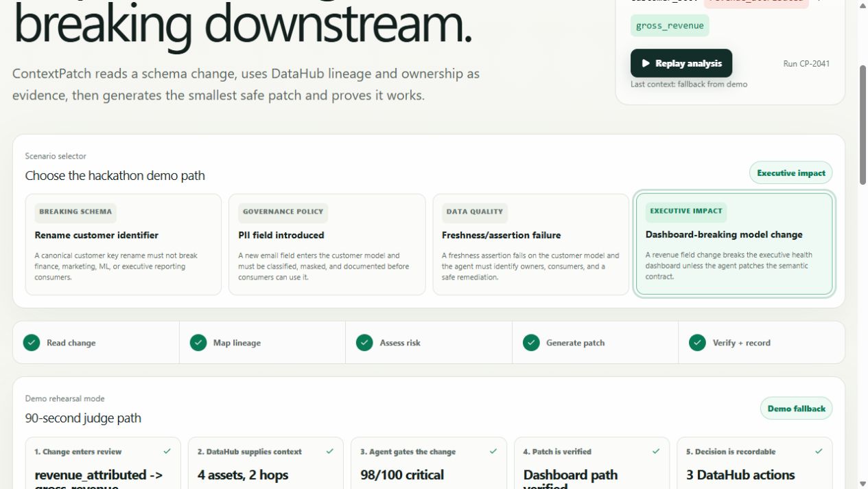Screen dimensions: 868x489
Task: Click the Assess risk step checkmark
Action: tap(364, 343)
